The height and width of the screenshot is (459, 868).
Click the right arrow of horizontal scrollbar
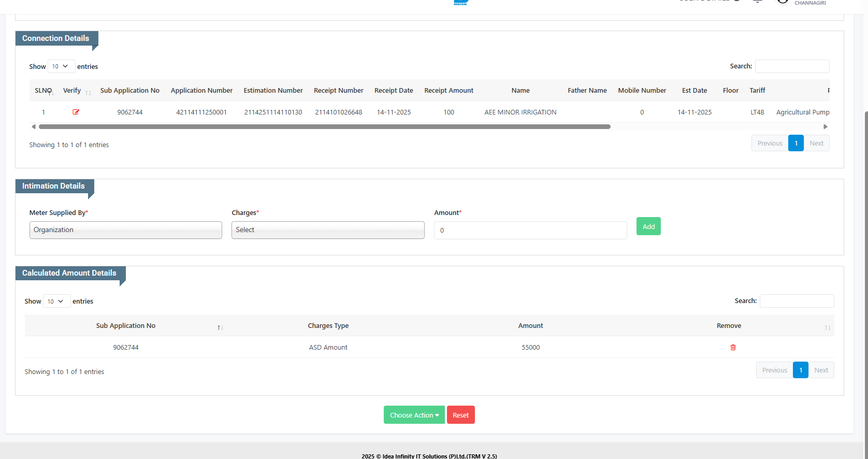[x=825, y=126]
